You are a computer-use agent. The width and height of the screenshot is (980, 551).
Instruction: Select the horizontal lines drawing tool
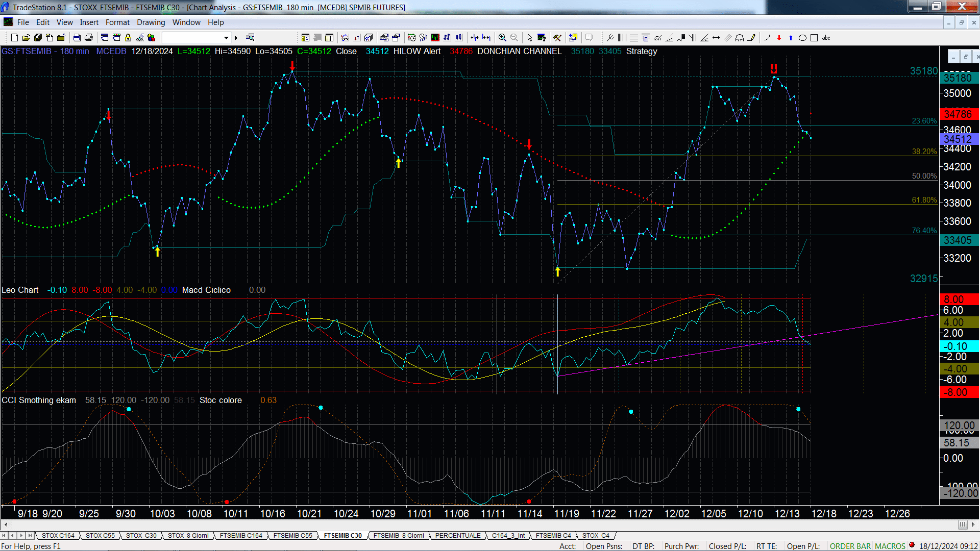pos(634,37)
